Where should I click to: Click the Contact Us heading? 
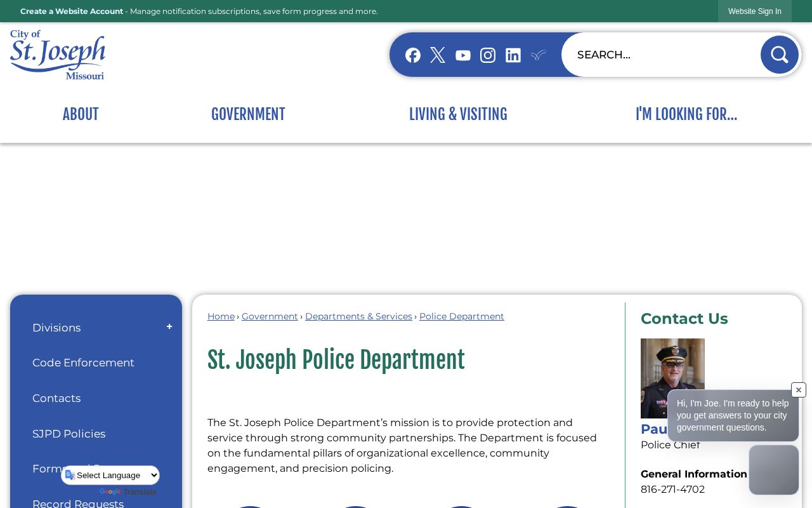[684, 319]
